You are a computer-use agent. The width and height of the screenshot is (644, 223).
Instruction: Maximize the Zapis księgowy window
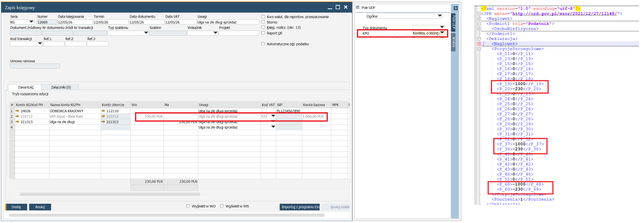(338, 7)
